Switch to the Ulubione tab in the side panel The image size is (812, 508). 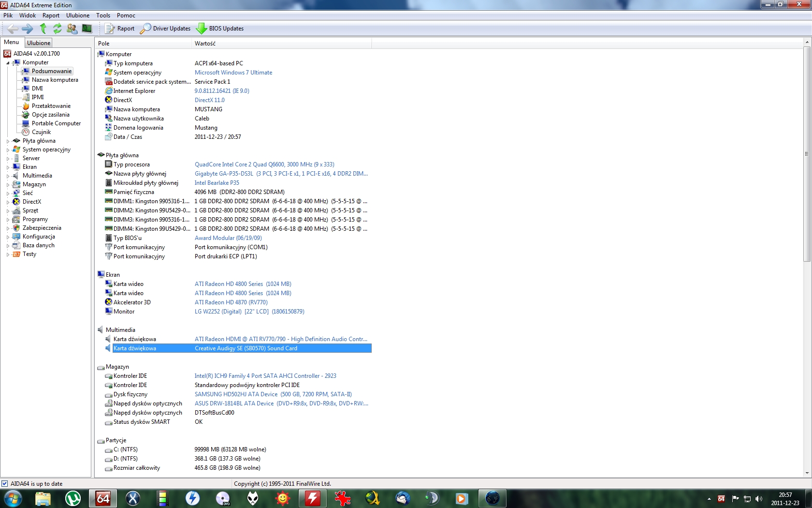39,43
